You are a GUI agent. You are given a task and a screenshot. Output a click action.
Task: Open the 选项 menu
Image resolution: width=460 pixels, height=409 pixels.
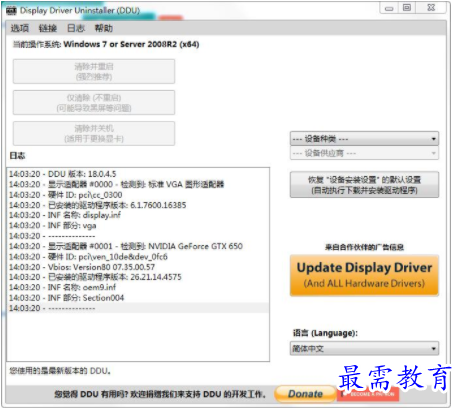coord(20,28)
